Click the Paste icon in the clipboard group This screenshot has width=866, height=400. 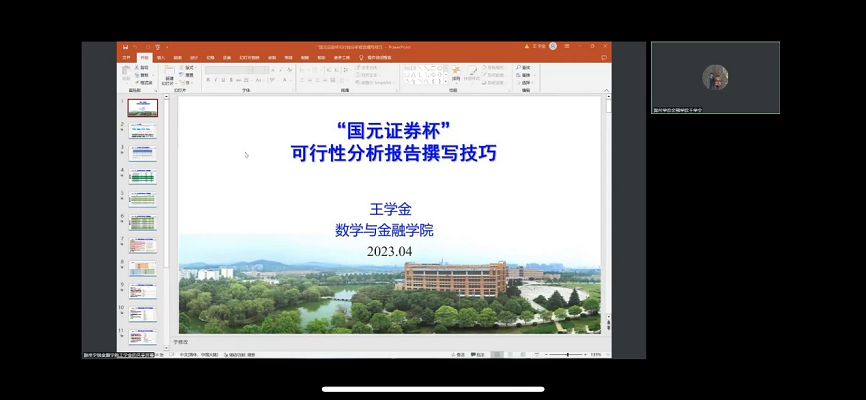[127, 74]
